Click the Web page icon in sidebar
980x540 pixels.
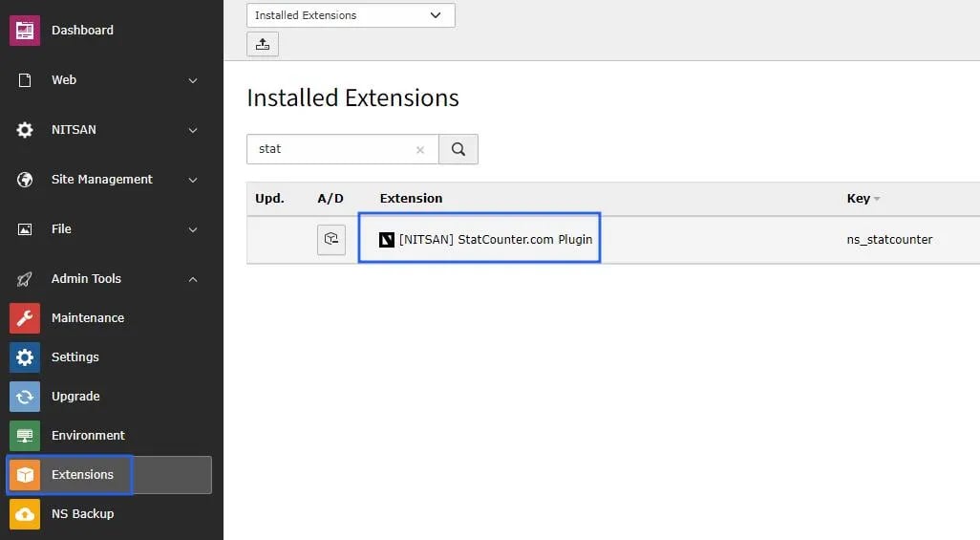click(25, 80)
